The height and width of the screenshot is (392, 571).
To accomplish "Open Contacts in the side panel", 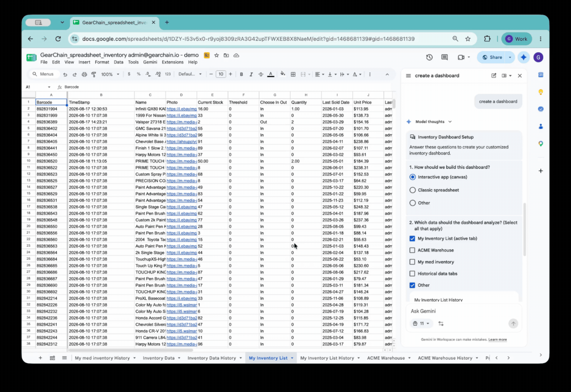I will click(x=541, y=126).
